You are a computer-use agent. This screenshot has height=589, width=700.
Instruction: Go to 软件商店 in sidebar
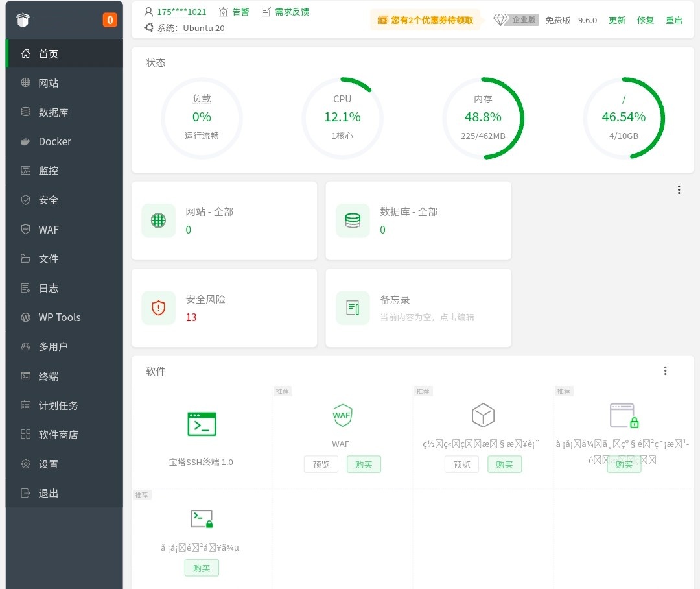[x=58, y=435]
